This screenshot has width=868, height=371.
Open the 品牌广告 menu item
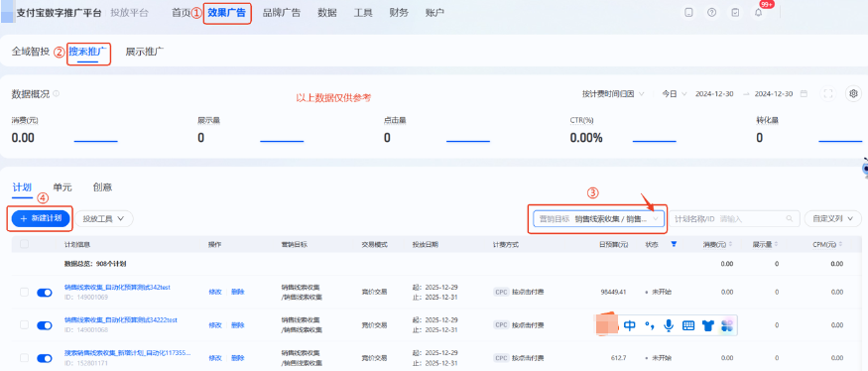pos(281,13)
